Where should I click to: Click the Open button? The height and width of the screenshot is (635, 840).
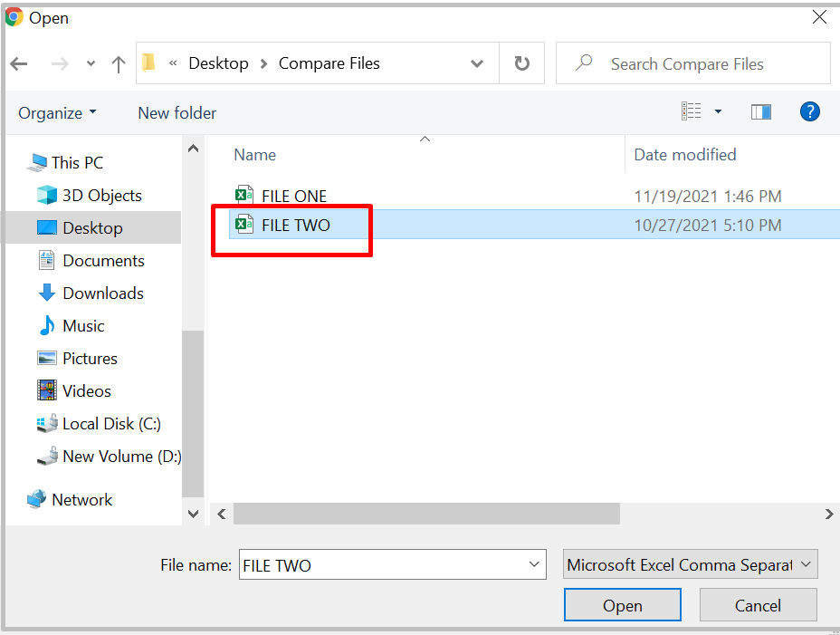point(622,604)
